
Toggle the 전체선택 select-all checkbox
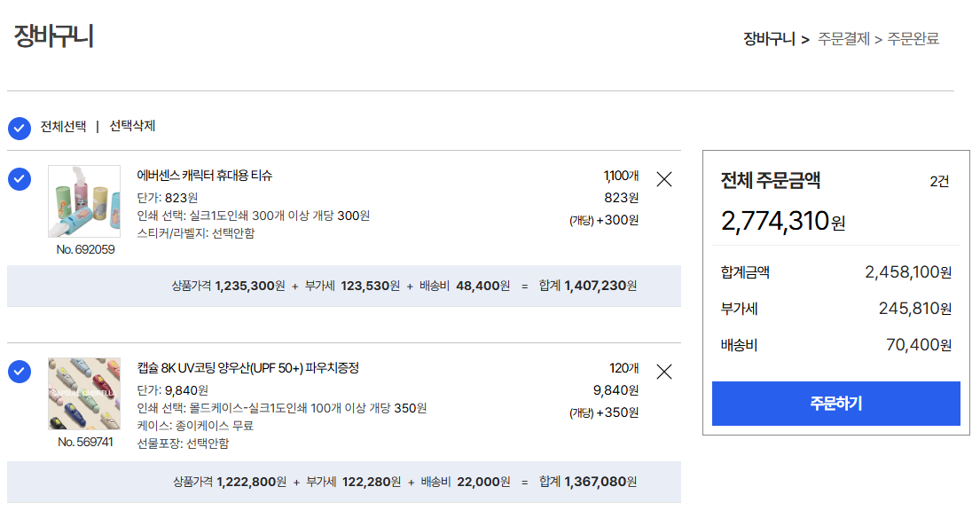[20, 128]
